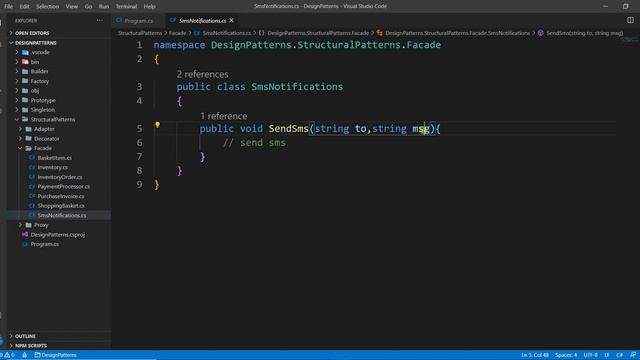This screenshot has width=640, height=360.
Task: Open InventoryOrder.cs file
Action: (60, 177)
